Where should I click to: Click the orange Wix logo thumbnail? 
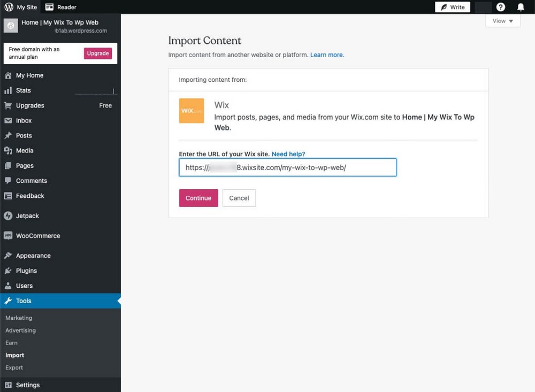tap(192, 111)
